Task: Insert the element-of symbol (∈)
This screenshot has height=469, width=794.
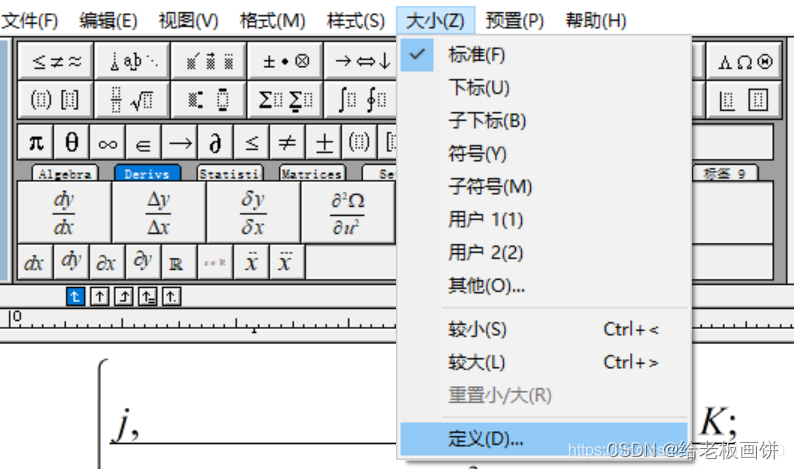Action: pos(143,142)
